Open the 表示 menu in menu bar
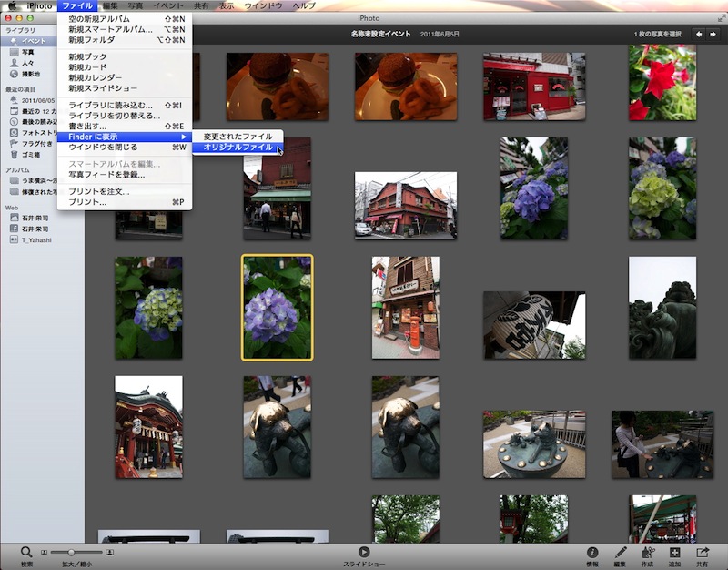The height and width of the screenshot is (570, 728). point(227,5)
